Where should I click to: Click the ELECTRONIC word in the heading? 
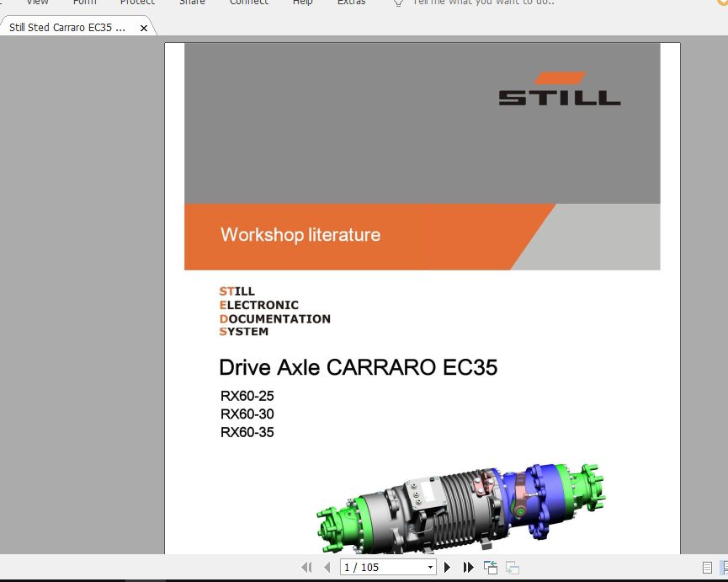(x=259, y=305)
